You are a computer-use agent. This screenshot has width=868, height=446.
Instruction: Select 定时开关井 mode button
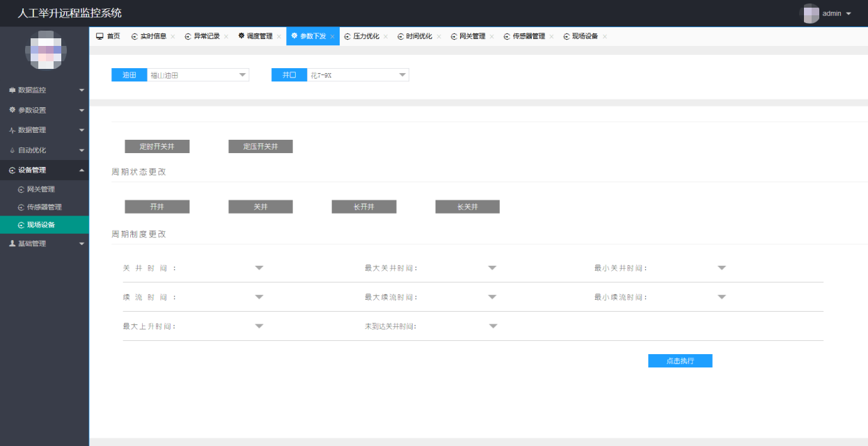coord(157,147)
